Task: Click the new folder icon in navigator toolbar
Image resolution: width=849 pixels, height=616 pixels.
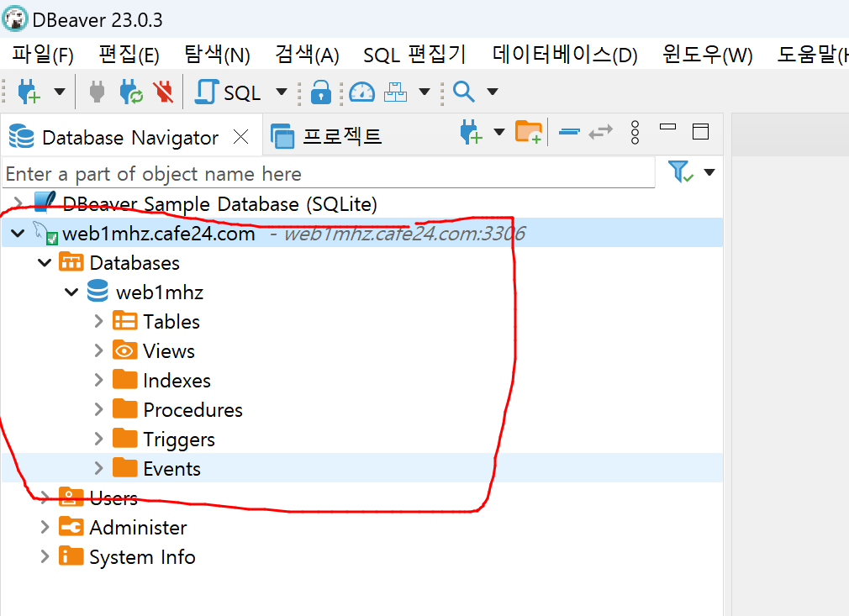Action: [x=529, y=132]
